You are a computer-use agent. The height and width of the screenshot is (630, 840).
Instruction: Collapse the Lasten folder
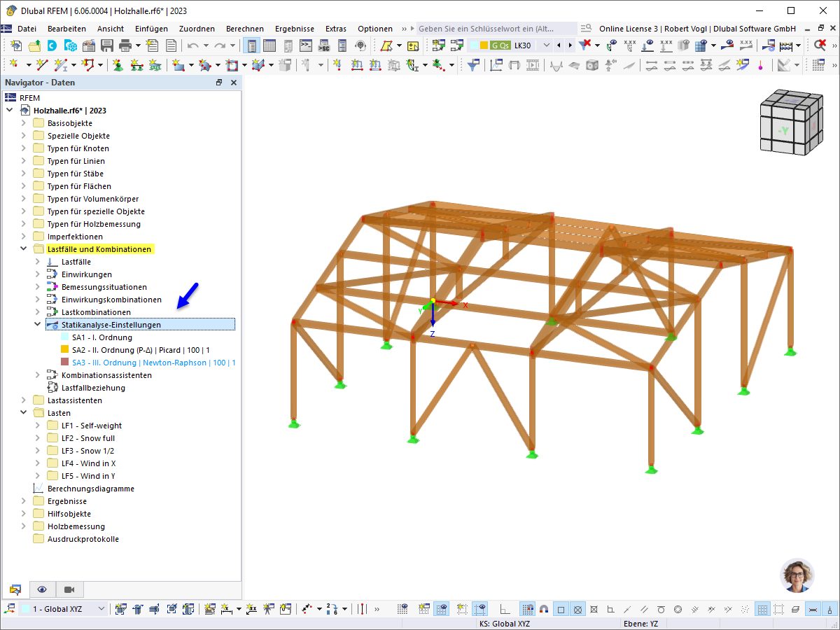pyautogui.click(x=24, y=413)
